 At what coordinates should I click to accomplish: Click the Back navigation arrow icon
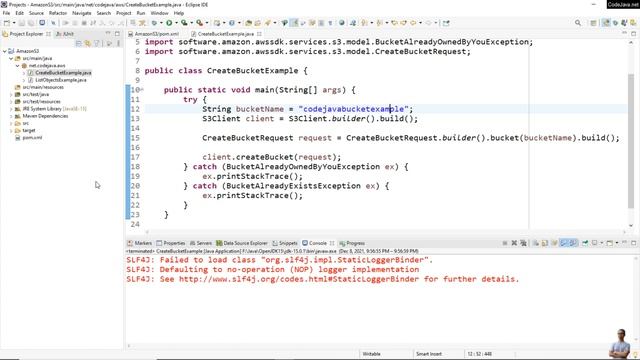pos(413,23)
